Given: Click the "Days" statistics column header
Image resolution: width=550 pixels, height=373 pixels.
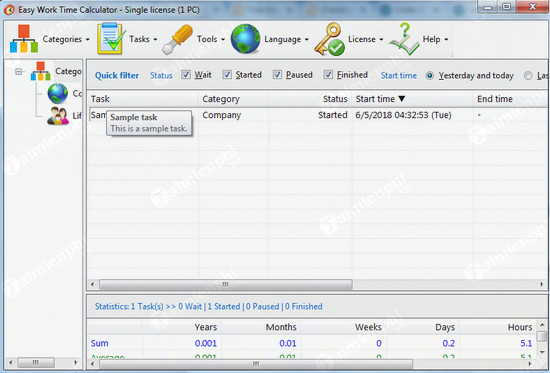Looking at the screenshot, I should [x=445, y=327].
